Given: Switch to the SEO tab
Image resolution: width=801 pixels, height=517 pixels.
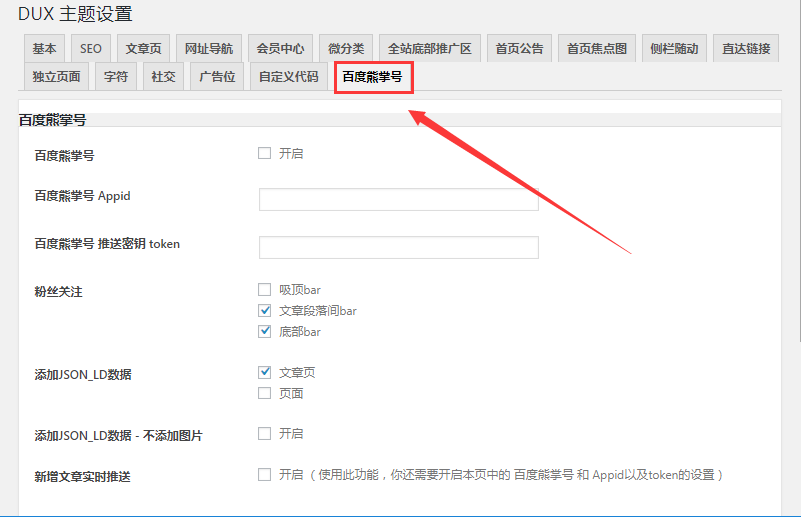Looking at the screenshot, I should click(90, 49).
